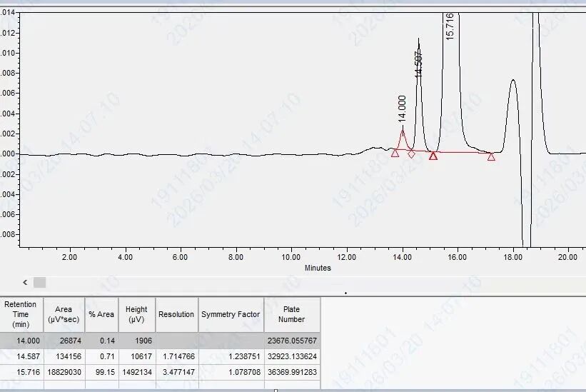The width and height of the screenshot is (586, 392).
Task: Select the 15.716 peak label
Action: [x=449, y=26]
